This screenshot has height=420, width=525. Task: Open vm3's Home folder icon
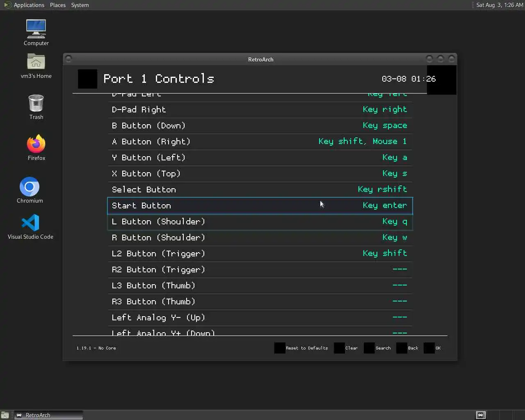pyautogui.click(x=36, y=66)
